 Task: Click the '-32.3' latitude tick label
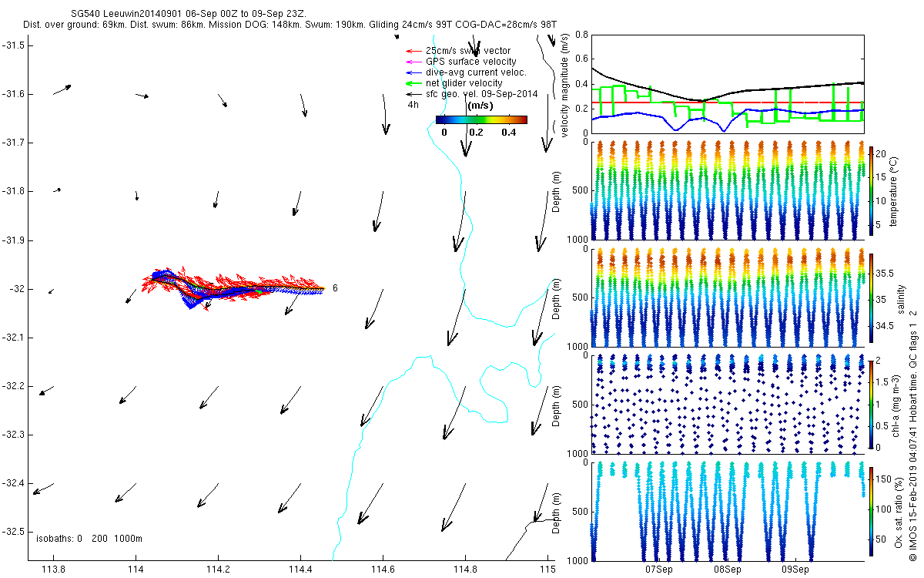point(12,435)
